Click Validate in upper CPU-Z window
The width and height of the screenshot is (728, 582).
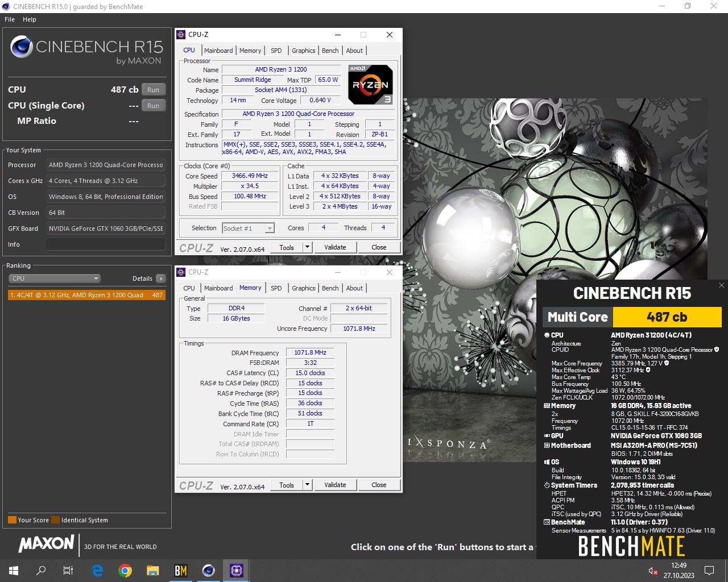click(335, 247)
